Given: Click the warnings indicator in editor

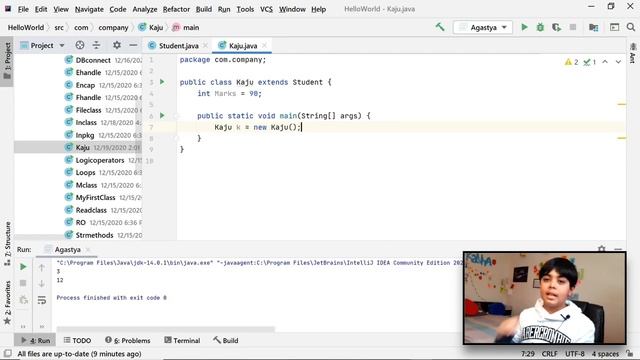Looking at the screenshot, I should pos(571,62).
